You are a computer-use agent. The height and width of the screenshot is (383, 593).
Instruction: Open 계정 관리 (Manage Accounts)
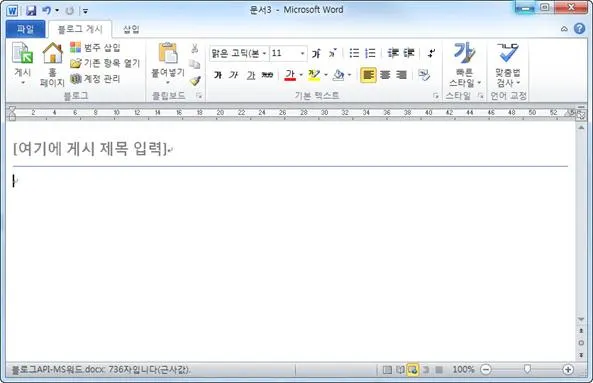[95, 79]
